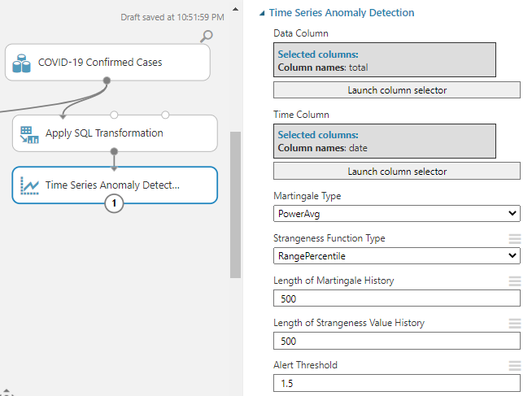The height and width of the screenshot is (396, 532).
Task: Open the Length of Strangeness Value History menu icon
Action: pos(514,324)
